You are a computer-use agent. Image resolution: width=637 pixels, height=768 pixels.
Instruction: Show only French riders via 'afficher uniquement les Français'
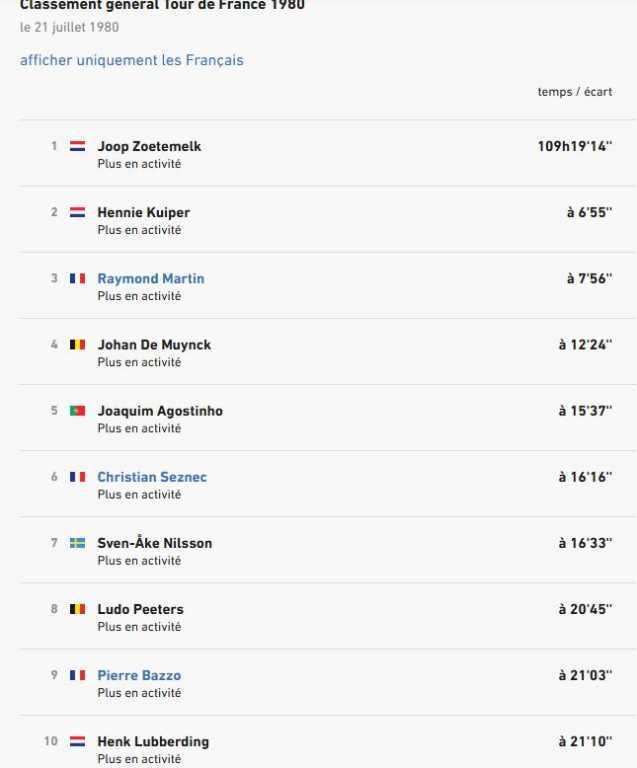pyautogui.click(x=131, y=60)
